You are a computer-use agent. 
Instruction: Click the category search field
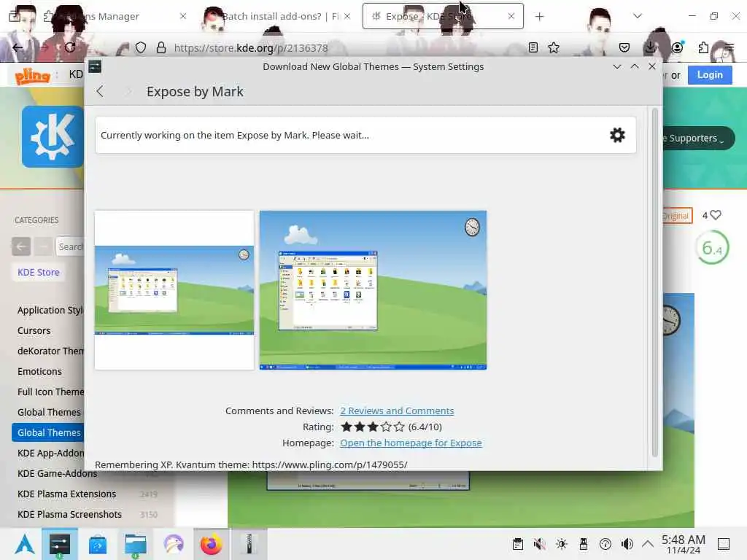click(x=70, y=246)
